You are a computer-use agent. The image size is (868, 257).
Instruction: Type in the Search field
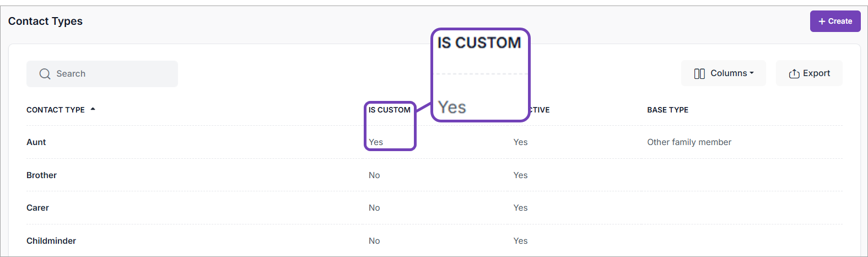[x=110, y=74]
